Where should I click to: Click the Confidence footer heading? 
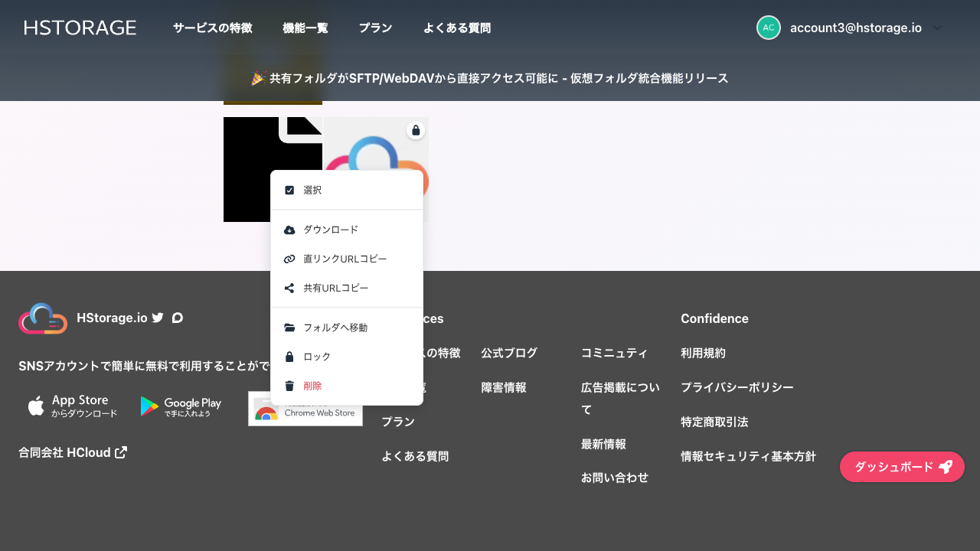714,318
